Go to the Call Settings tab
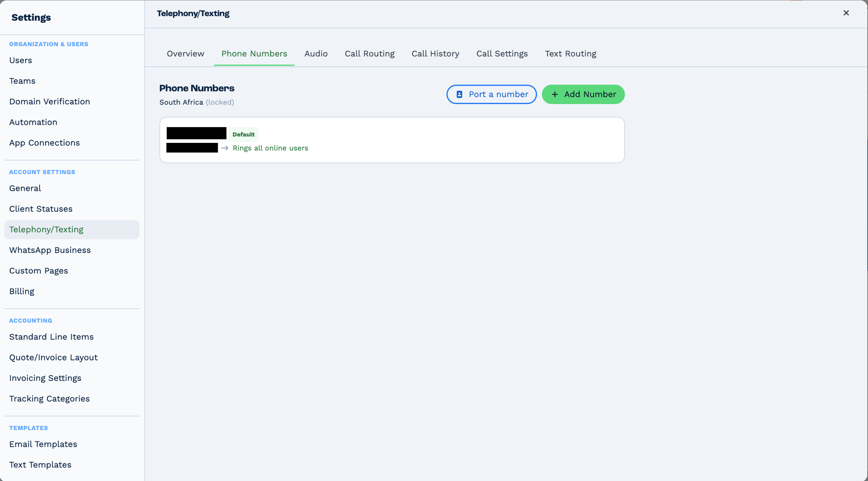The width and height of the screenshot is (868, 481). [502, 54]
